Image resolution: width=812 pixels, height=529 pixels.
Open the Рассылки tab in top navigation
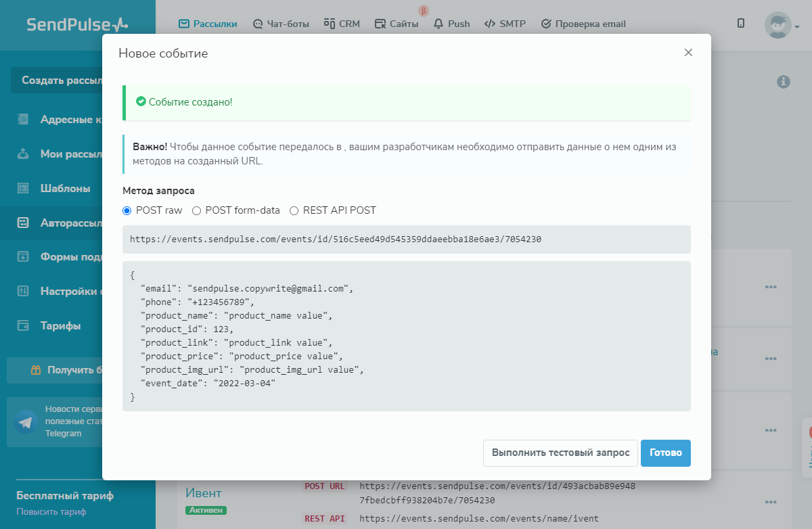[x=208, y=24]
